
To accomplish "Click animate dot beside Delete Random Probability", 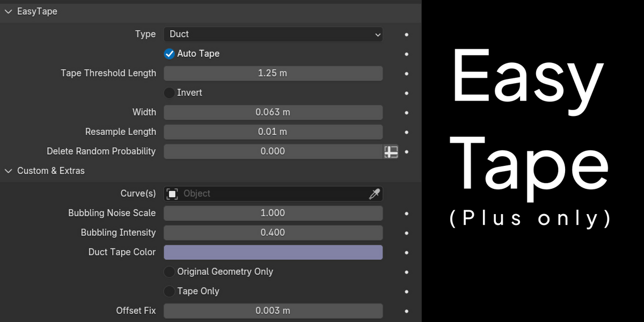I will [x=407, y=152].
